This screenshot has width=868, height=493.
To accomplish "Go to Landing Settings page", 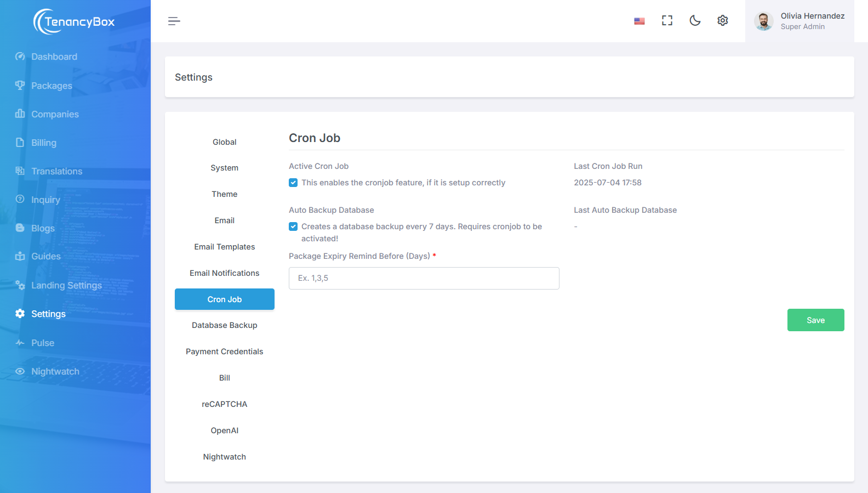I will pos(66,285).
